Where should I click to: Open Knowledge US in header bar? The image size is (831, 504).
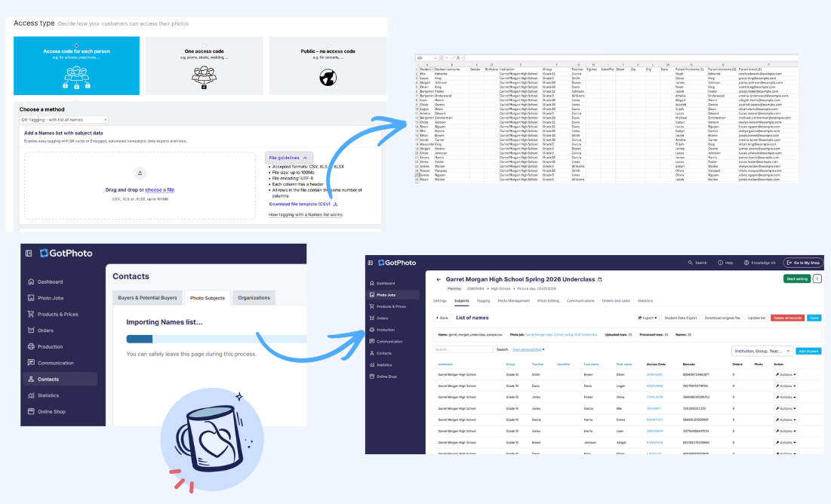(x=759, y=263)
